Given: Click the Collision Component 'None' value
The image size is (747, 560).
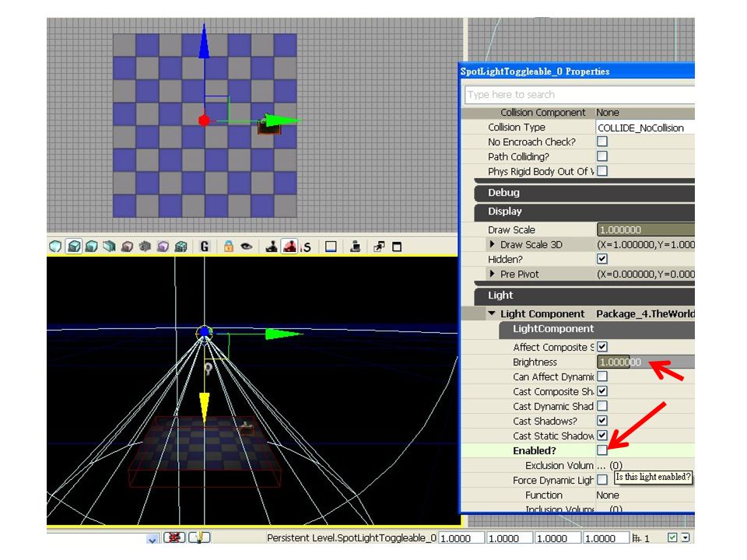Looking at the screenshot, I should pyautogui.click(x=608, y=112).
